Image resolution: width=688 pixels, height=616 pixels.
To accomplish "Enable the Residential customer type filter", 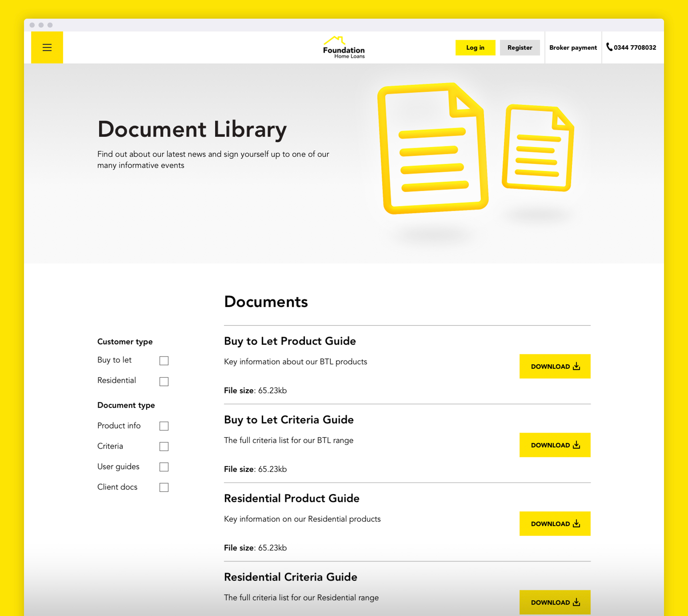I will click(164, 381).
